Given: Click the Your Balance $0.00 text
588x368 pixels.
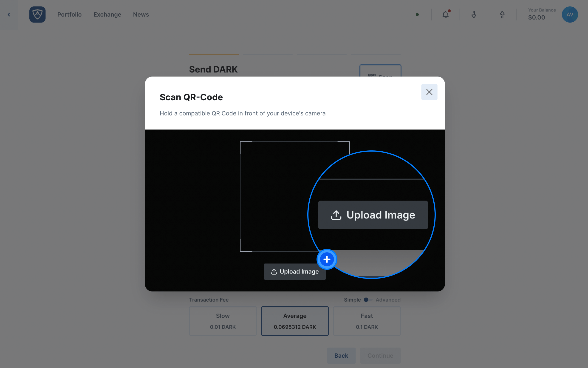Looking at the screenshot, I should coord(542,14).
